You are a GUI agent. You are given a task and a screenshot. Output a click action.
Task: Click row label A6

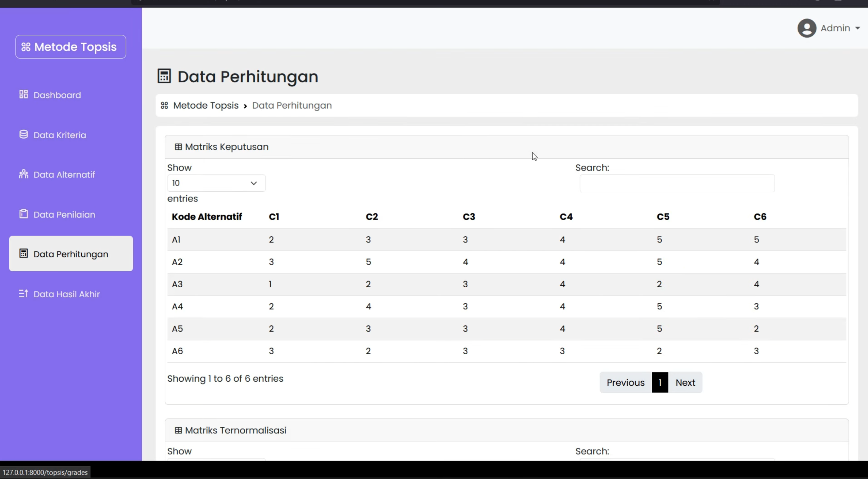click(x=177, y=351)
